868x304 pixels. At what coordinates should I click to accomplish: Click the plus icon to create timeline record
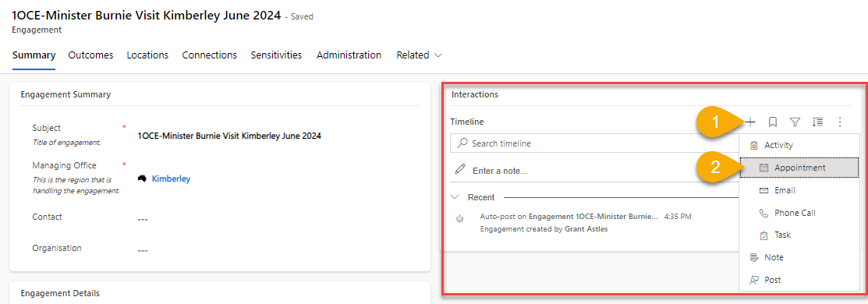click(x=751, y=122)
